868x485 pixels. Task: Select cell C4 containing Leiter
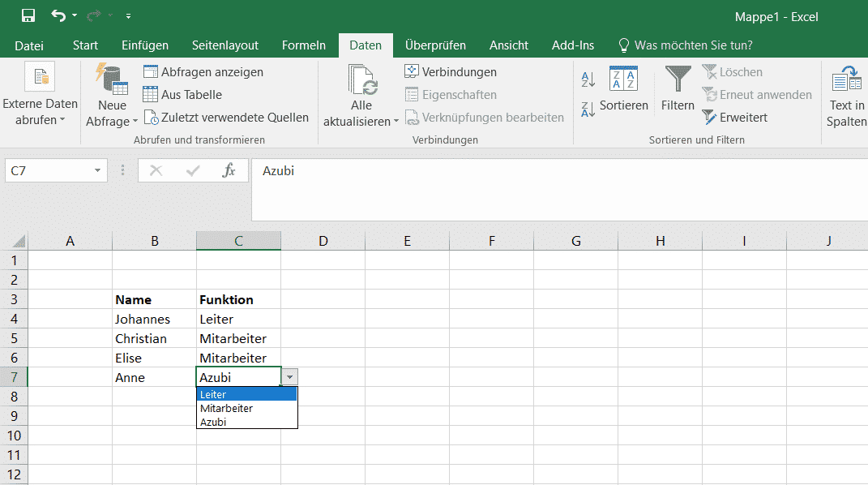[238, 319]
